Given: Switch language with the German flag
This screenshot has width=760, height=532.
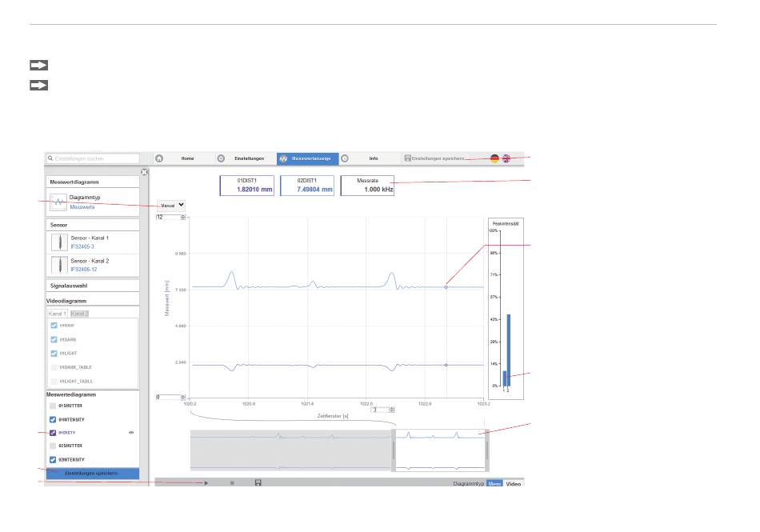Looking at the screenshot, I should point(494,158).
